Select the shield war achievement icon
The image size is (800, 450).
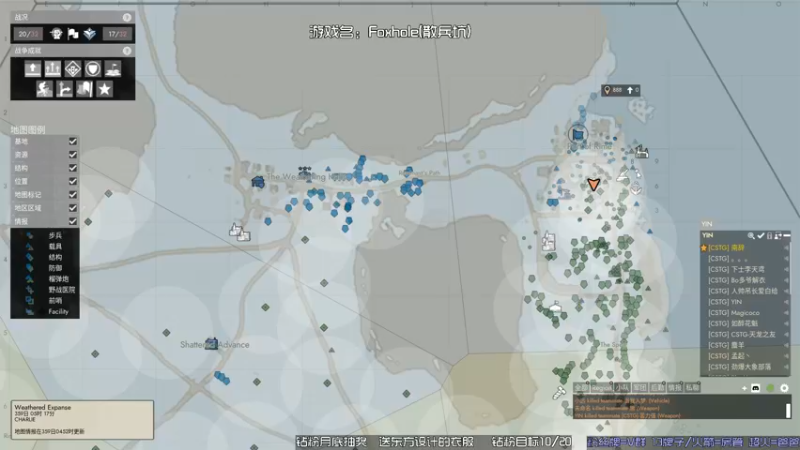click(x=93, y=68)
